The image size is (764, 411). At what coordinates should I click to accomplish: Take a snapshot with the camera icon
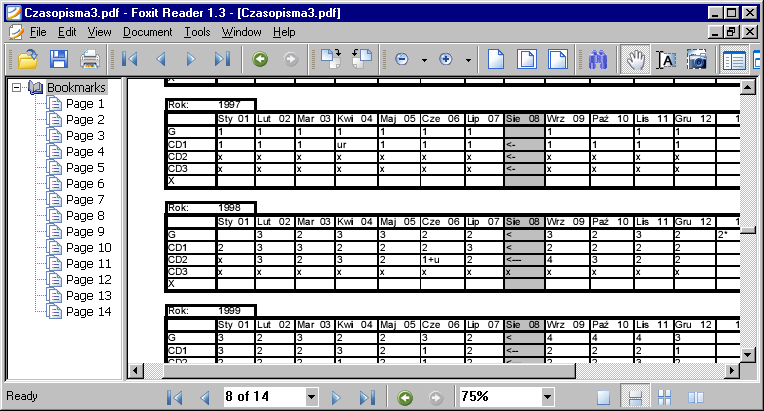point(696,59)
